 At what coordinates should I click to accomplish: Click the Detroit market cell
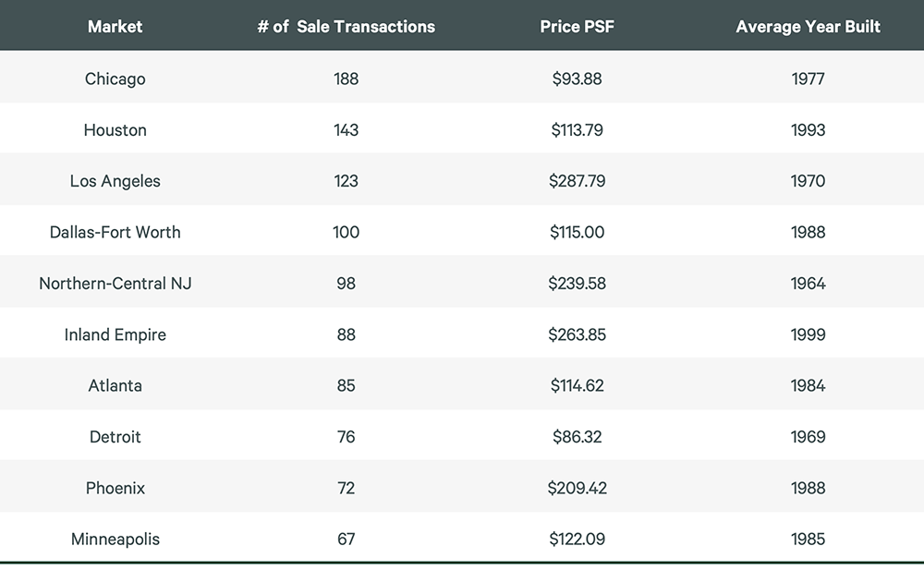[115, 437]
